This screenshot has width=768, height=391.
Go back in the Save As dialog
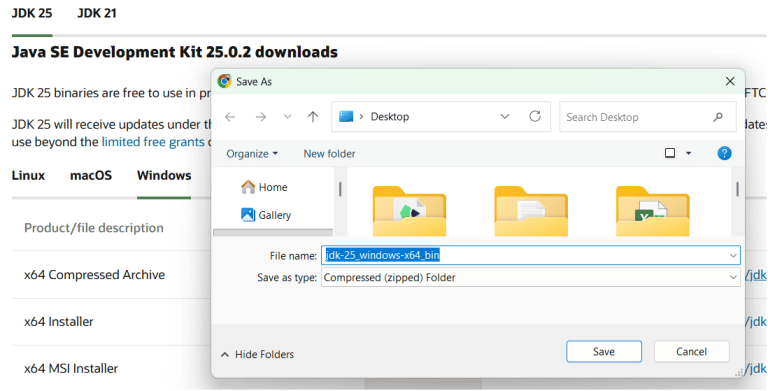(x=230, y=117)
